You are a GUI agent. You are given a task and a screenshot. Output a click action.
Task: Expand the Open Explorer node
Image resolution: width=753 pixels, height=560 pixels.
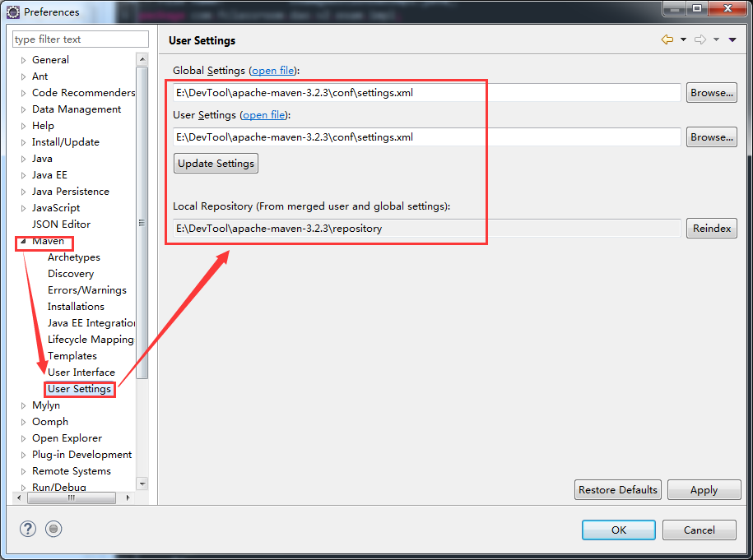pos(23,438)
